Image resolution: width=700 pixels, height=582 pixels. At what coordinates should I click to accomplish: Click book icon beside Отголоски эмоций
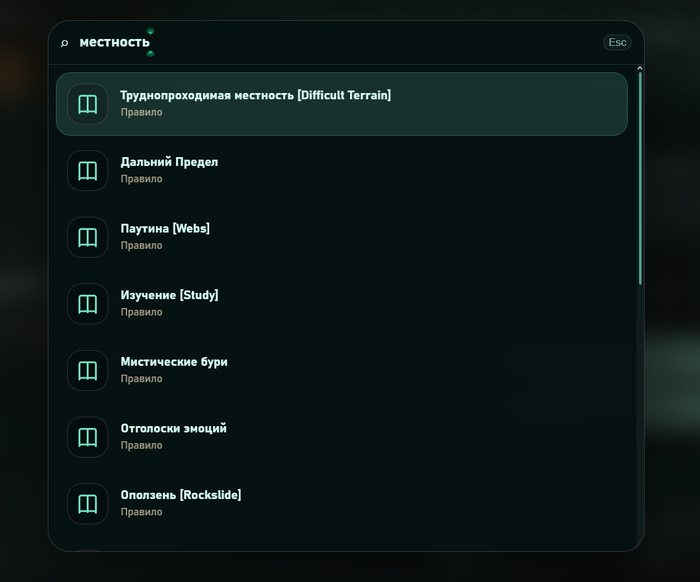coord(88,437)
